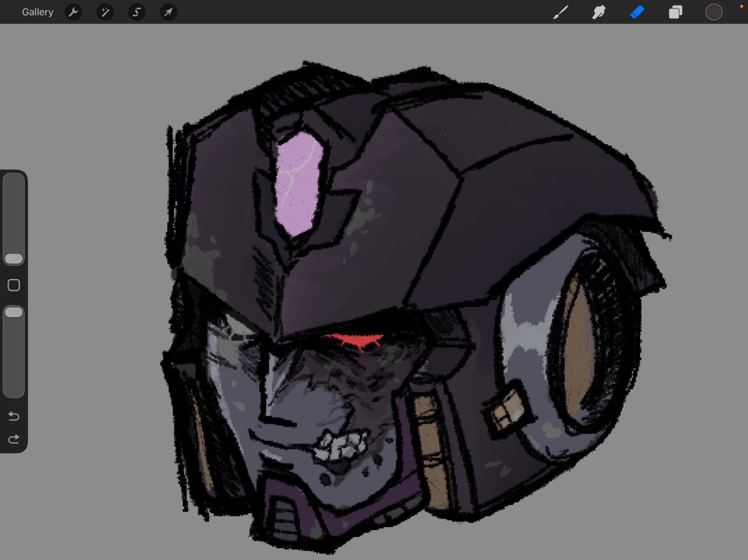Viewport: 748px width, 560px height.
Task: Open the active color picker
Action: coord(714,12)
